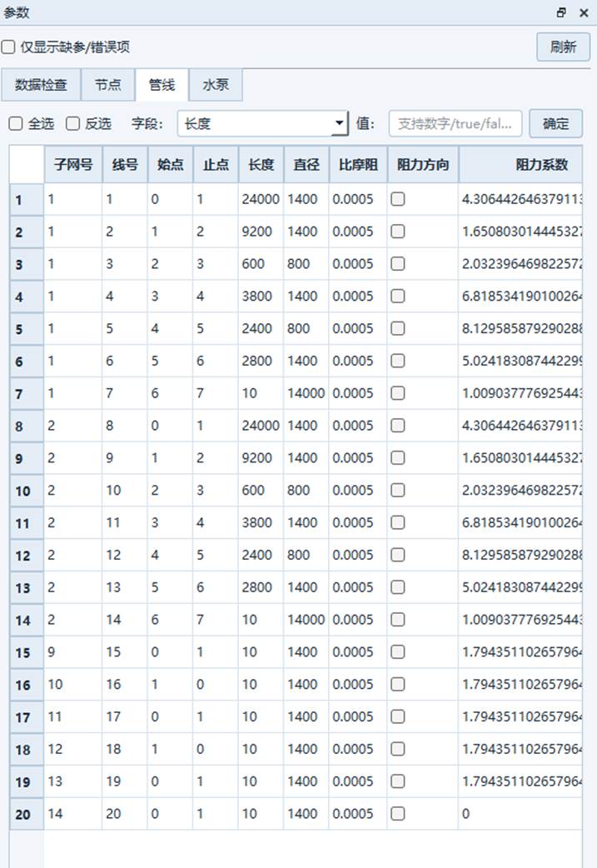
Task: Select the 管线 tab
Action: 162,85
